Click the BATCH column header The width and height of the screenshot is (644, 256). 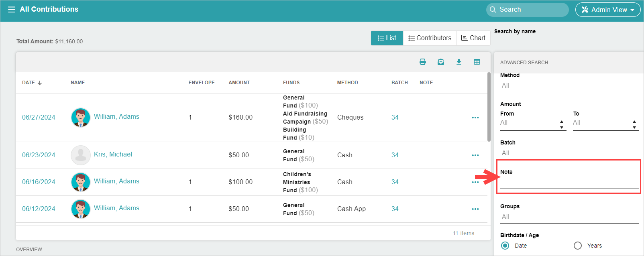point(400,83)
